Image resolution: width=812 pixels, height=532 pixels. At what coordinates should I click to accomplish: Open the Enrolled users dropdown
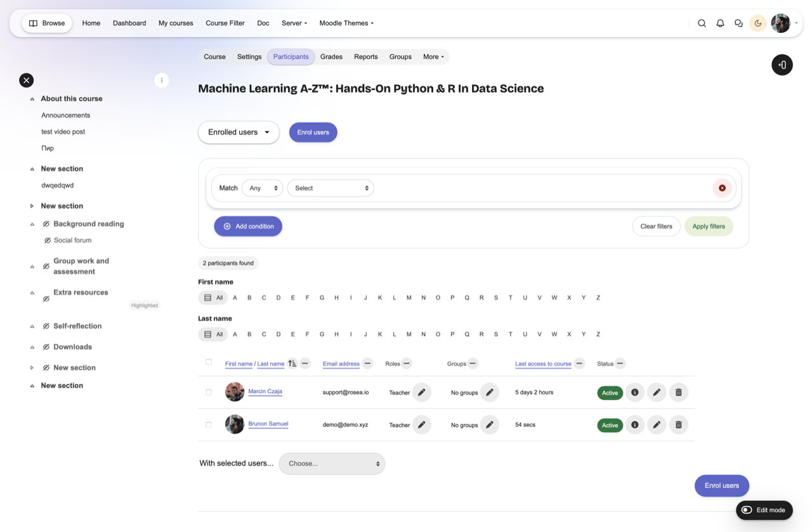click(239, 133)
